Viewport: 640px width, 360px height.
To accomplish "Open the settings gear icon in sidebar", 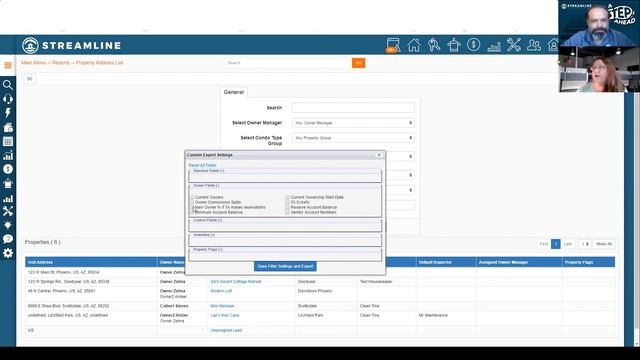I will click(x=8, y=253).
